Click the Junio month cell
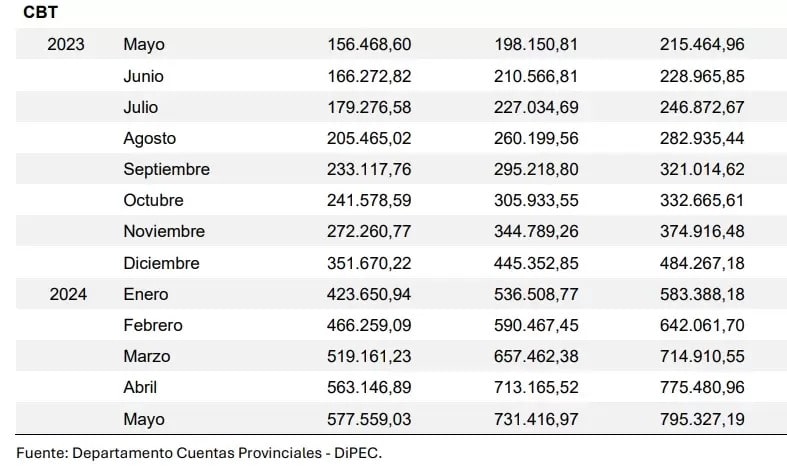The image size is (787, 470). click(143, 76)
